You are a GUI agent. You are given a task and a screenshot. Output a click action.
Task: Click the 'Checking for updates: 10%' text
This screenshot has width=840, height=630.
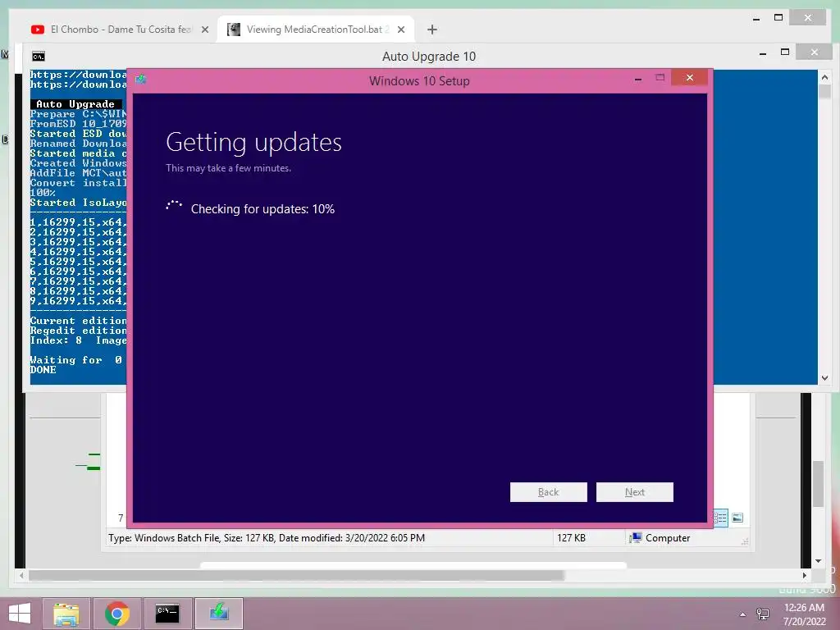262,209
